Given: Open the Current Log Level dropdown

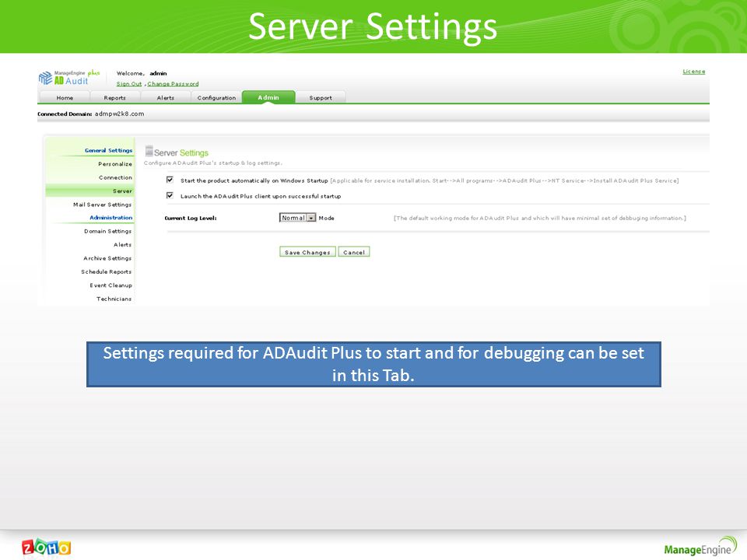Looking at the screenshot, I should click(x=297, y=218).
